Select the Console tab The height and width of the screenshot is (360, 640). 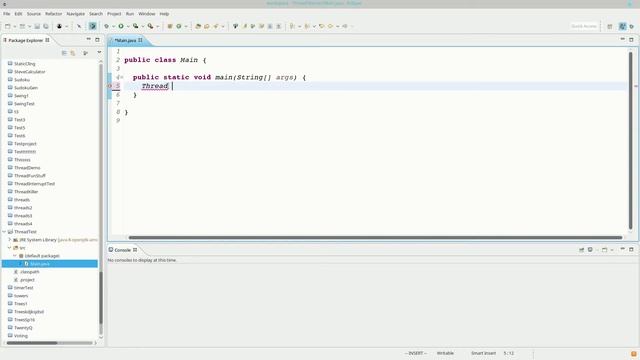tap(122, 250)
